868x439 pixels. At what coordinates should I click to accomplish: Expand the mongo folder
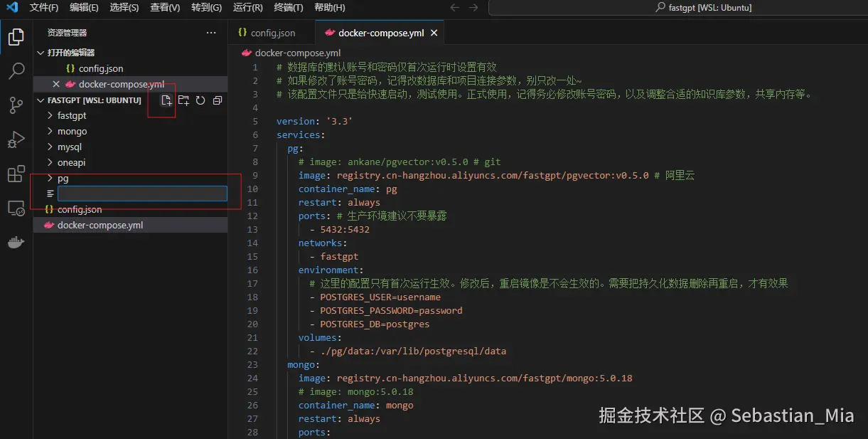[x=70, y=131]
